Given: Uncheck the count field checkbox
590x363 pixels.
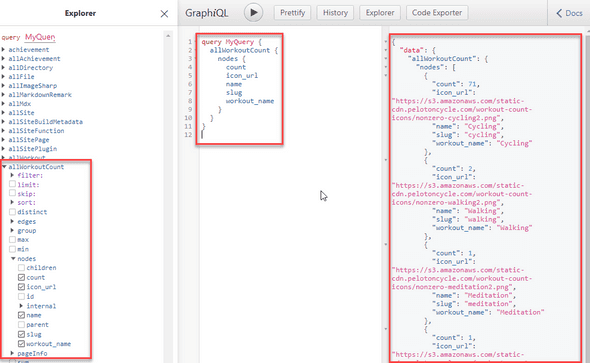Looking at the screenshot, I should click(x=21, y=278).
